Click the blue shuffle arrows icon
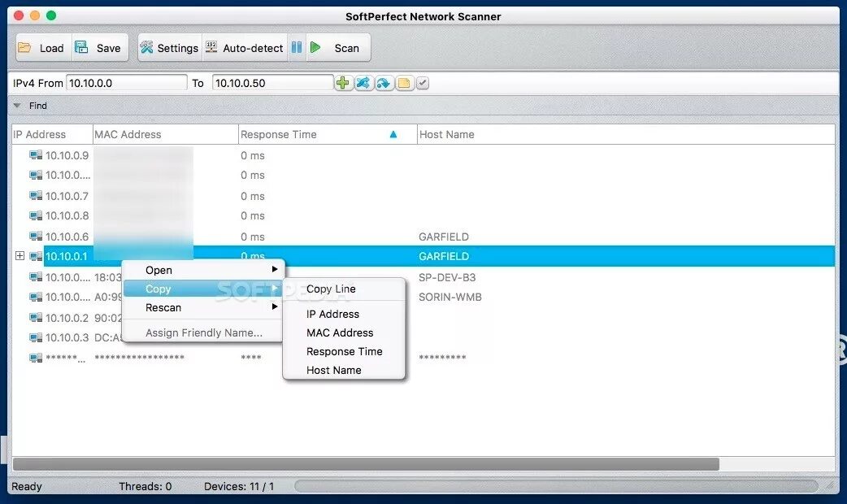 tap(363, 83)
